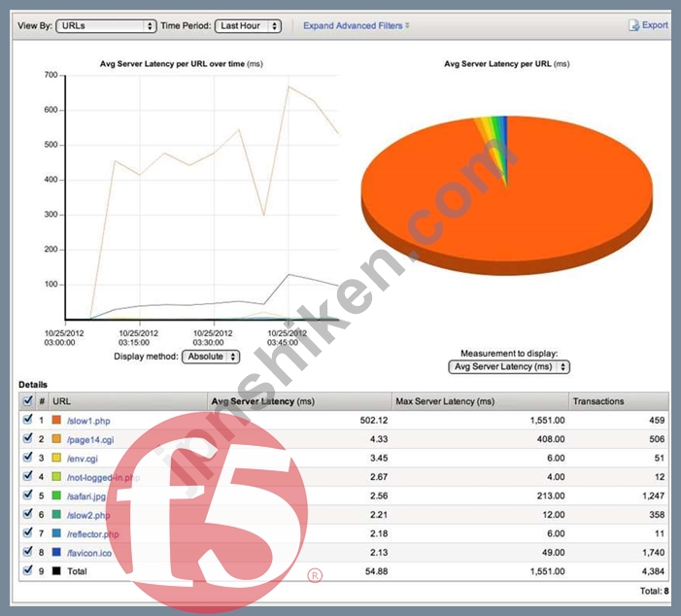Click the light orange swatch for /page14.cgi
681x616 pixels.
[56, 438]
